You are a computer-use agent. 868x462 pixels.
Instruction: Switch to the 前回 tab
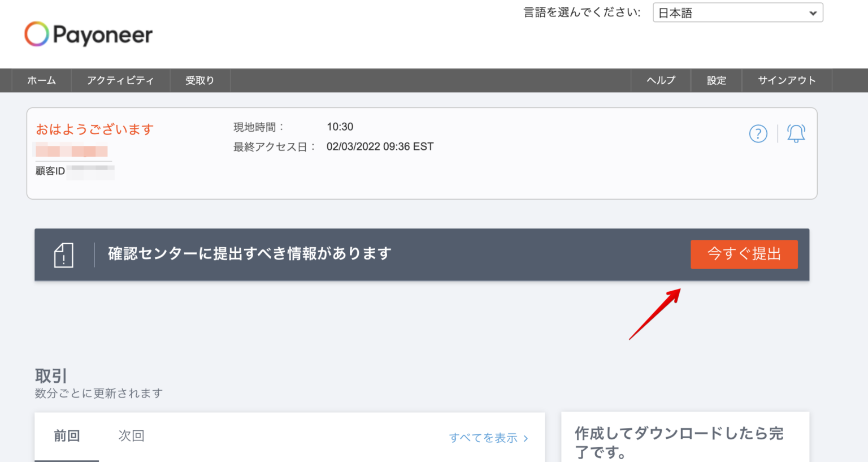(67, 436)
